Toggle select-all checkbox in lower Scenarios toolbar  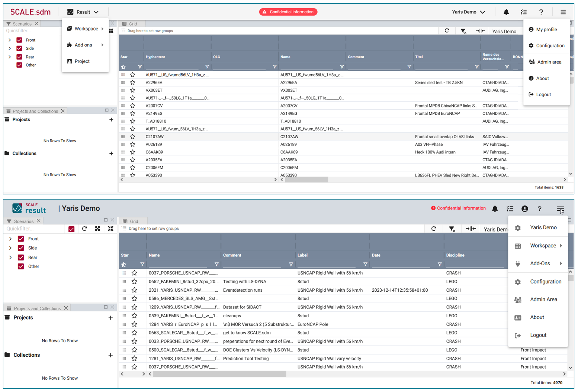pyautogui.click(x=71, y=229)
